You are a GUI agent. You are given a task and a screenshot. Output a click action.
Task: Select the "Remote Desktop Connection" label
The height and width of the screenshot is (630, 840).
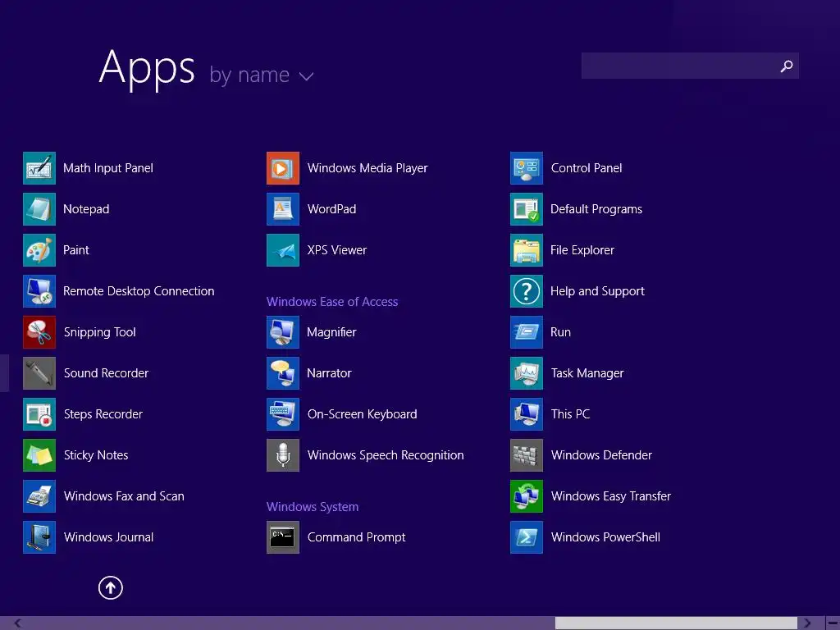click(139, 291)
